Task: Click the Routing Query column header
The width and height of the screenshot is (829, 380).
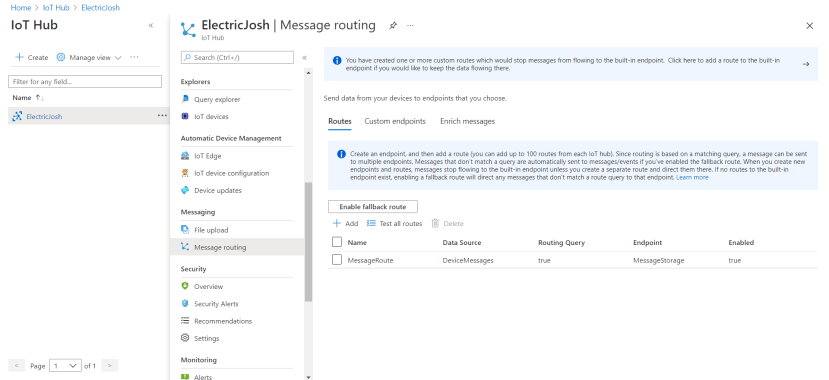Action: click(561, 243)
